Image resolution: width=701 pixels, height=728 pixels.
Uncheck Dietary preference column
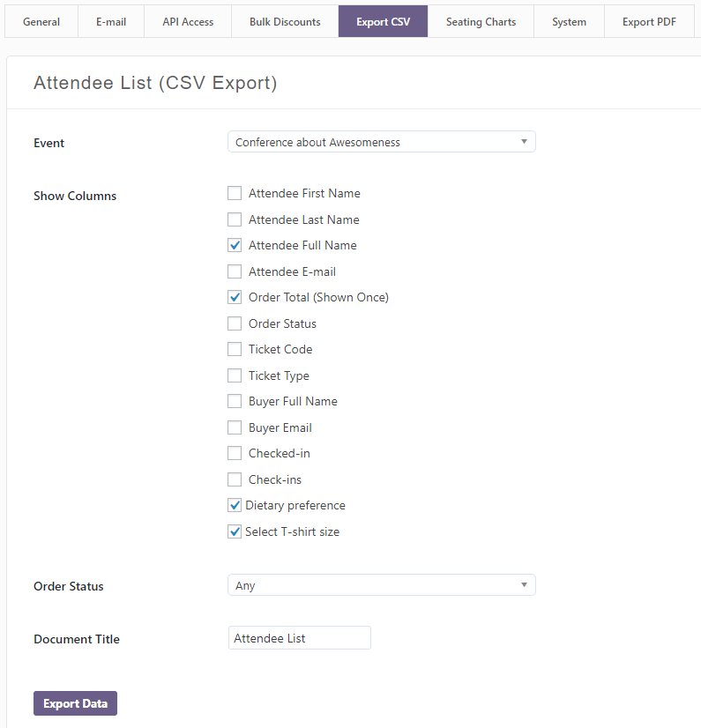[x=235, y=505]
